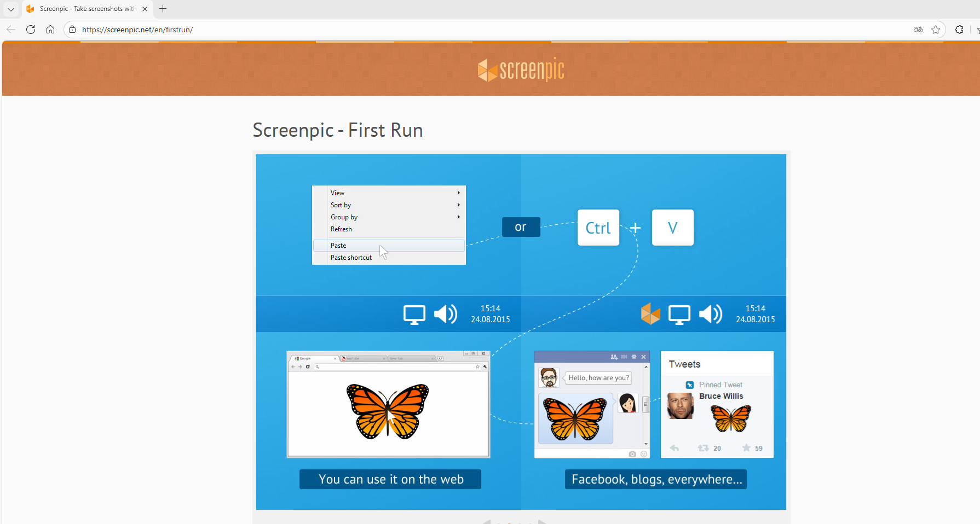Open a new browser tab

tap(163, 9)
